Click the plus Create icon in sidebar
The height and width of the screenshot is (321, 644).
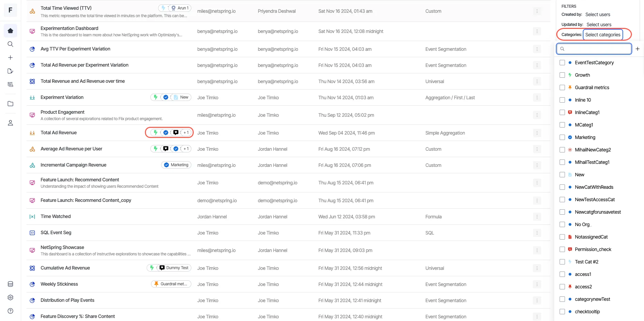(10, 58)
